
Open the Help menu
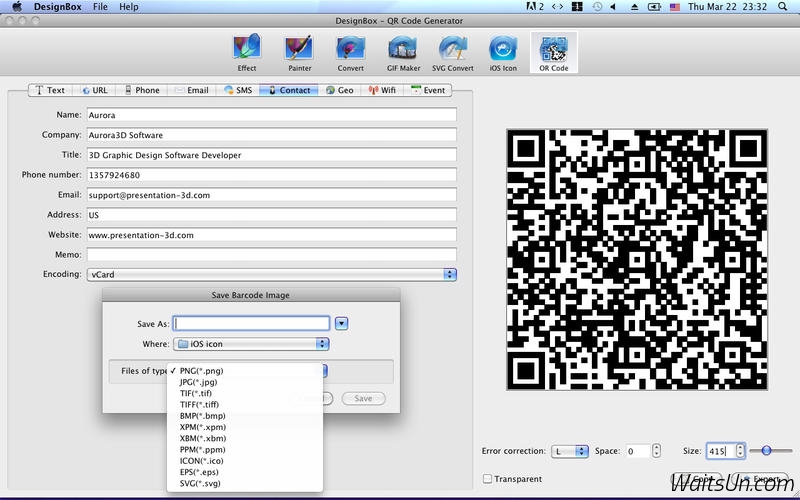tap(129, 7)
